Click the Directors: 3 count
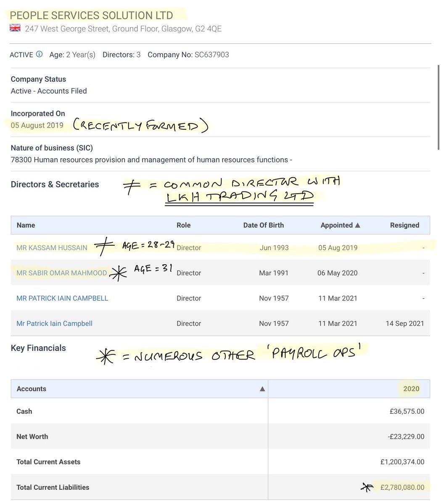441x504 pixels. (121, 55)
